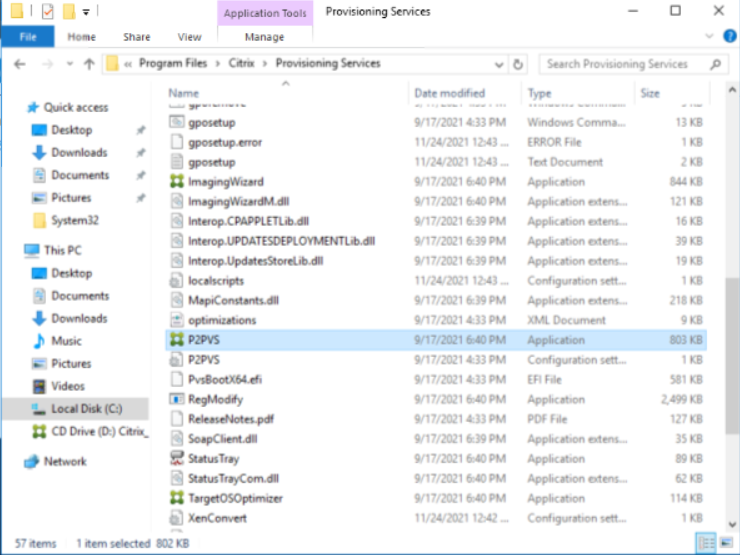Click the StatusTray application icon
This screenshot has width=740, height=555.
[x=177, y=458]
